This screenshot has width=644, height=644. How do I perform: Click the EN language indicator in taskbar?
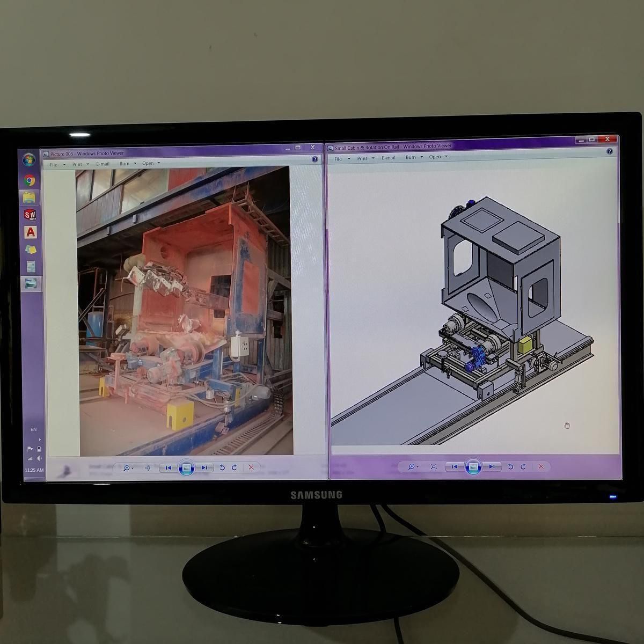coord(33,430)
